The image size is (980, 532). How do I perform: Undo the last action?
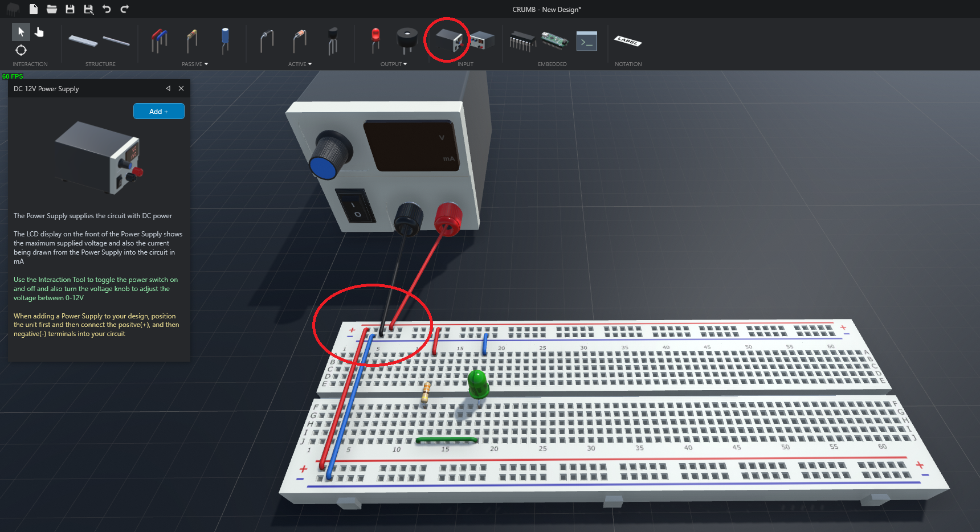click(107, 9)
